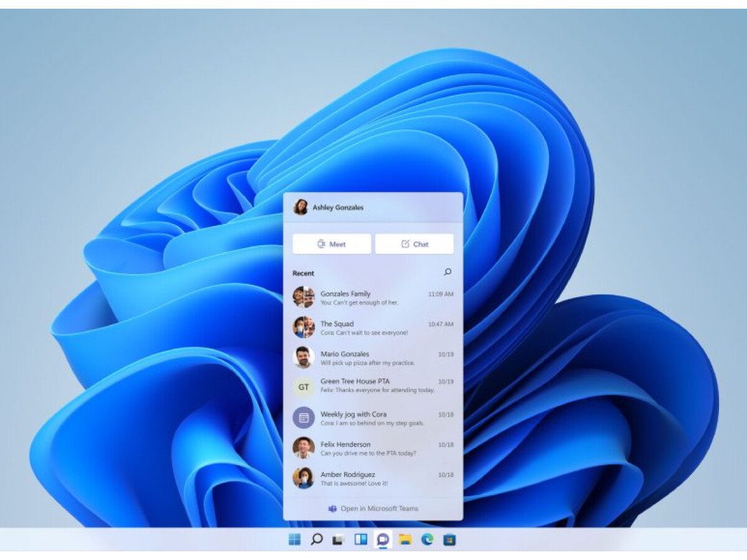Open Green Tree House PTA chat
This screenshot has height=560, width=747.
click(x=373, y=386)
